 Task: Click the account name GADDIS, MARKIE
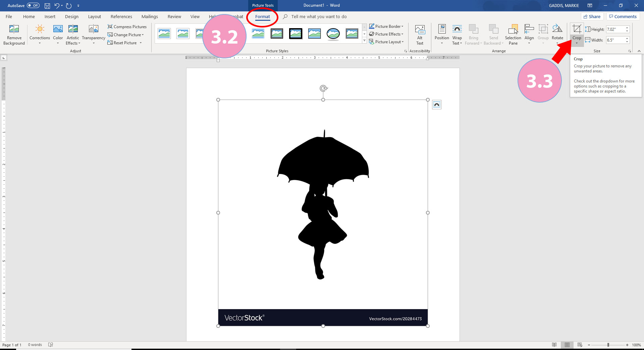564,5
